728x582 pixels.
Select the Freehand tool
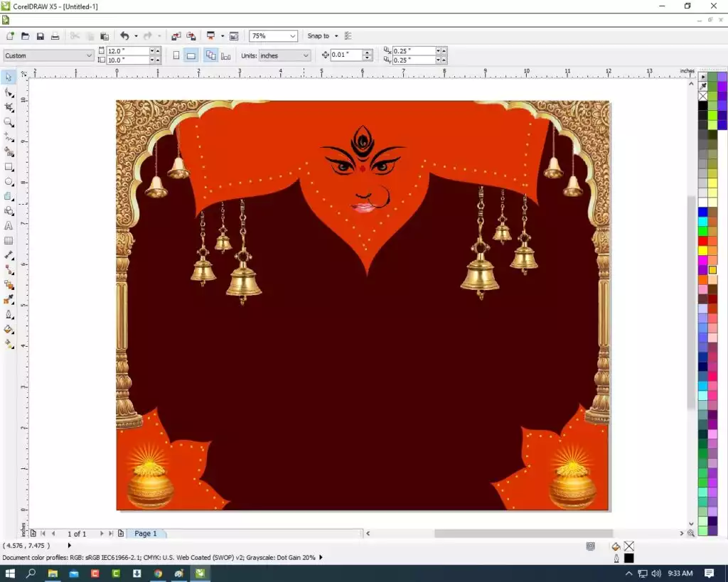(9, 137)
